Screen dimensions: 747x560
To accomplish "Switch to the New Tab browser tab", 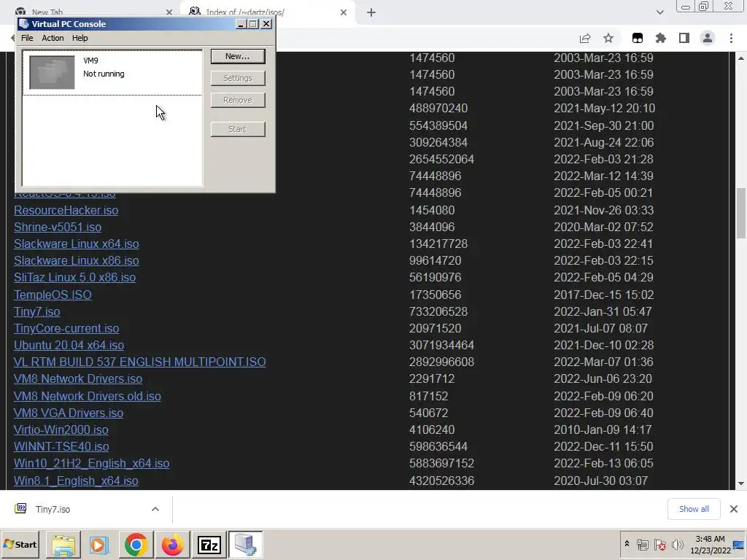I will tap(47, 12).
